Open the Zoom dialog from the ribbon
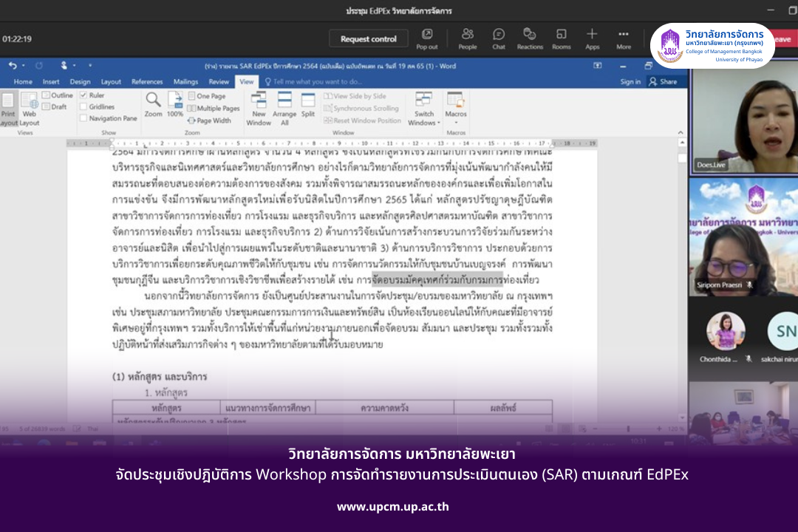The image size is (798, 532). pos(153,105)
